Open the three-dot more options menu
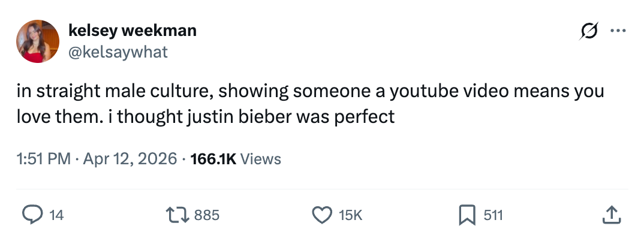The height and width of the screenshot is (241, 644). click(x=618, y=31)
